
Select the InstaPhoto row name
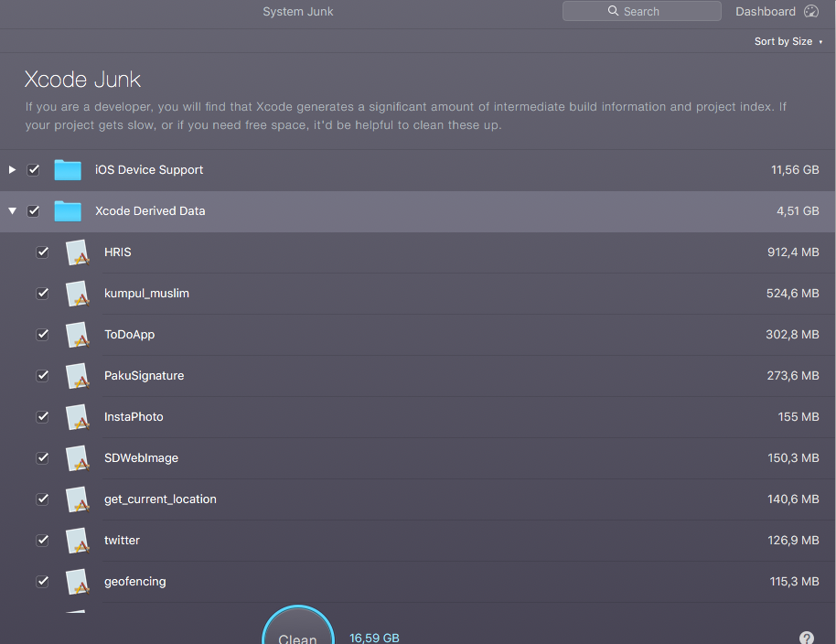click(x=134, y=416)
